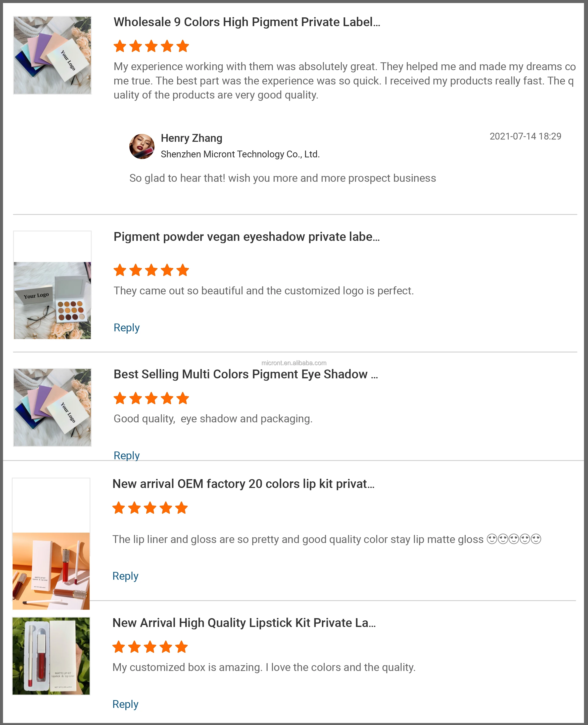Screen dimensions: 588x725
Task: Open "Pigment powder vegan eyeshadow" product title
Action: pos(246,237)
